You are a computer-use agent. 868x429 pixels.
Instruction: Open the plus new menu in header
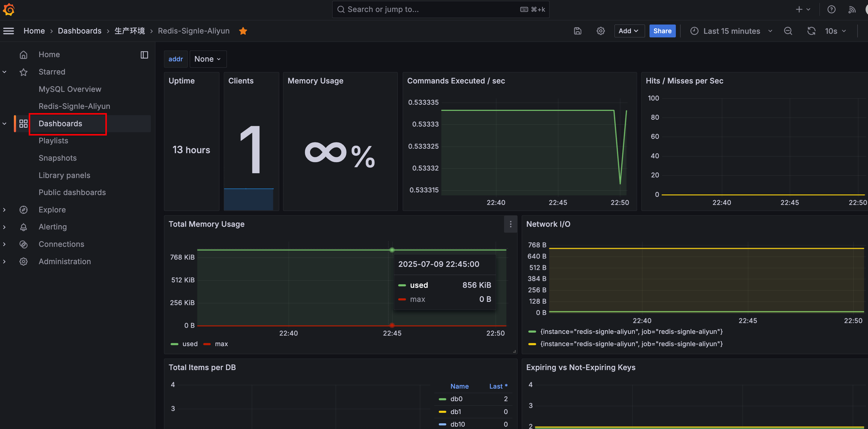[x=803, y=10]
